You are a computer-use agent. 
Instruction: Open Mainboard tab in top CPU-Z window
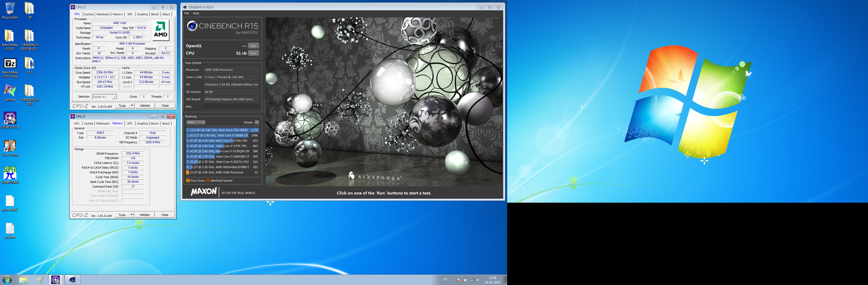pyautogui.click(x=103, y=14)
